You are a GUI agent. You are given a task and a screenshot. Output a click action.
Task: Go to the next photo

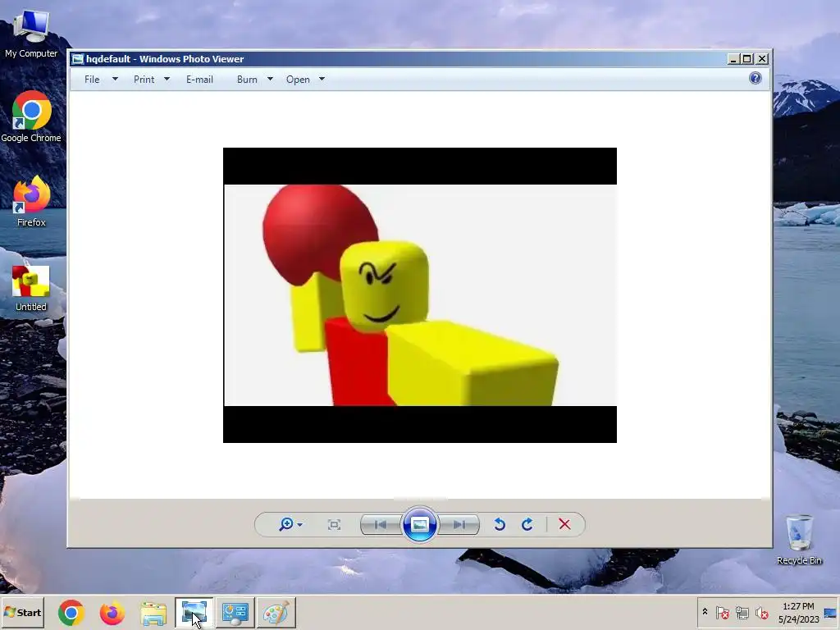click(x=459, y=524)
